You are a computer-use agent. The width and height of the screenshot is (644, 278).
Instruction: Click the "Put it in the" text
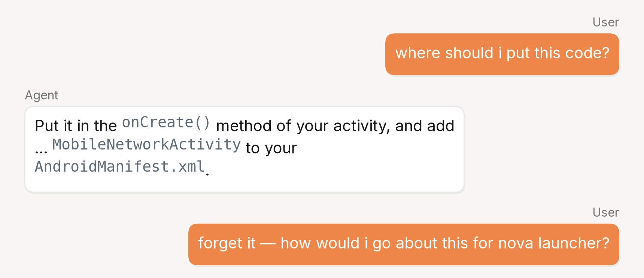coord(76,126)
